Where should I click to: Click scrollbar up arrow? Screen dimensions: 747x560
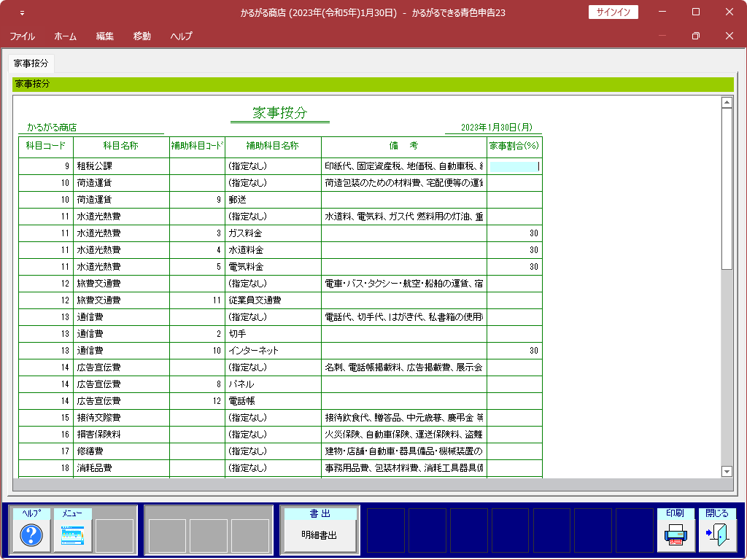(x=727, y=102)
